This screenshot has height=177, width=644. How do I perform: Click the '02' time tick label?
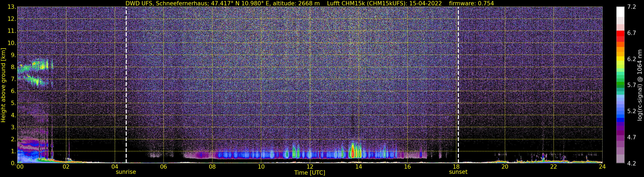tap(66, 167)
